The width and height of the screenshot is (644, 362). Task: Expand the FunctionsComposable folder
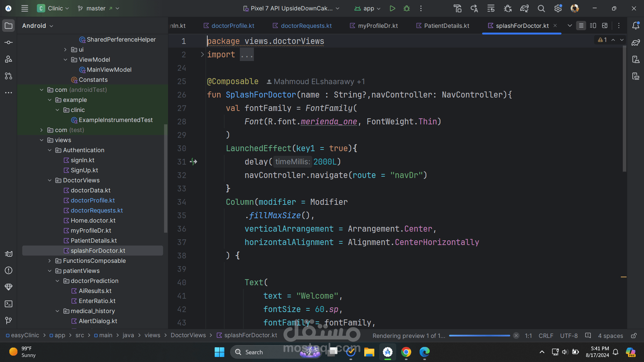50,261
